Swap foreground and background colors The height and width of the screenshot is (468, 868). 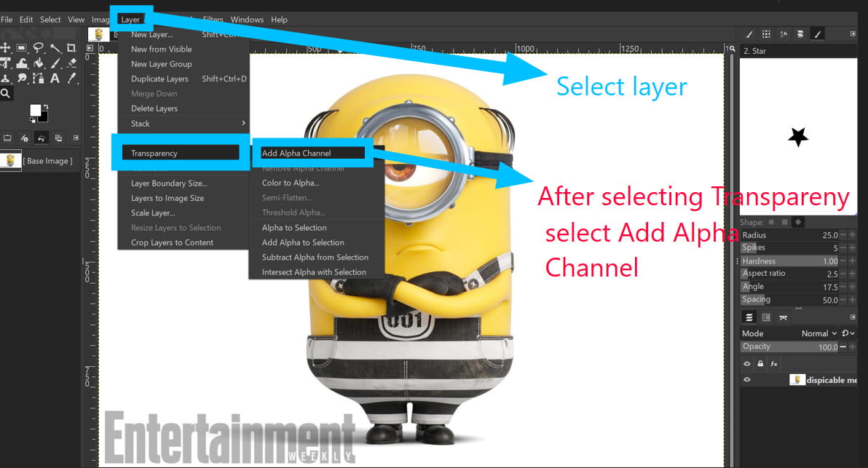pyautogui.click(x=45, y=107)
